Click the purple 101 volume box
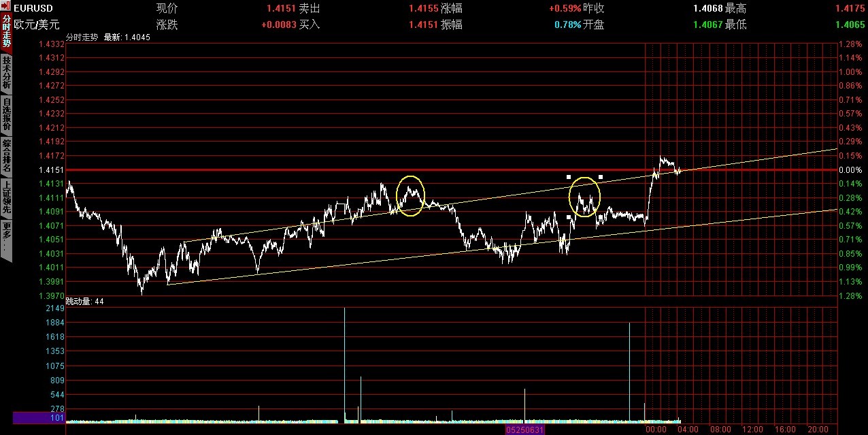Screen dimensions: 868x435 coord(39,418)
